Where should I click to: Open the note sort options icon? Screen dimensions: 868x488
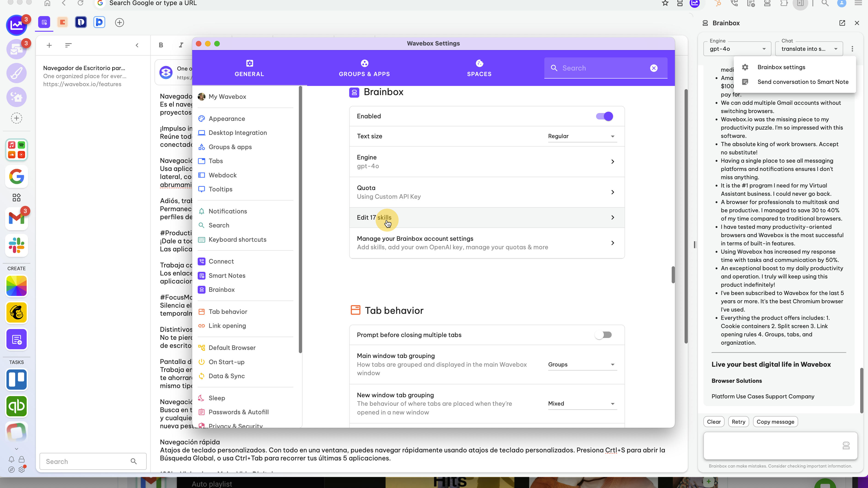[x=69, y=45]
